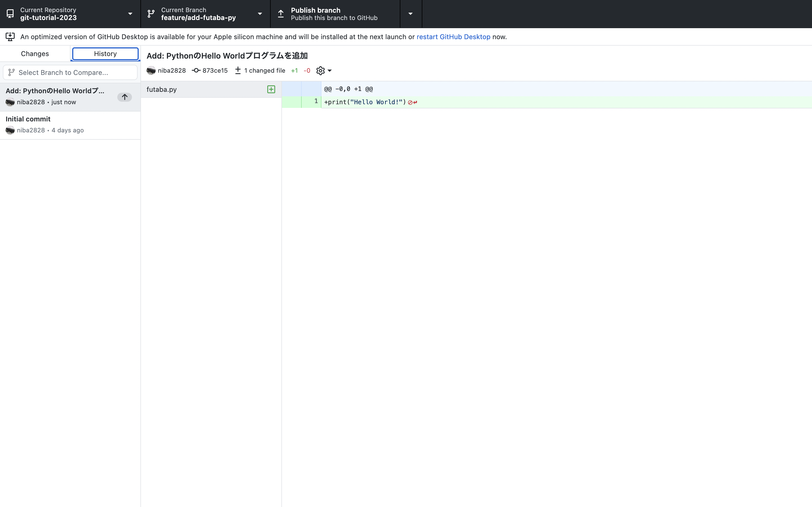Click diff line number 1 in the gutter

[x=315, y=101]
